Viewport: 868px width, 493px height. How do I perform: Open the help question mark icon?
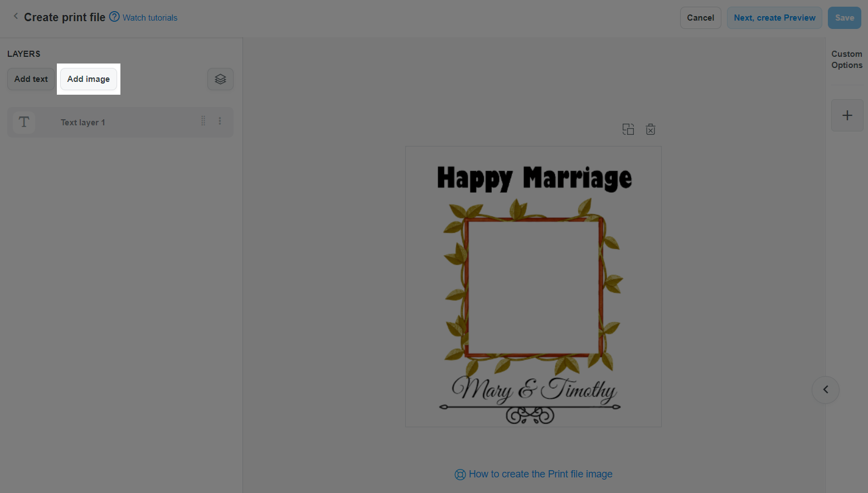tap(114, 17)
